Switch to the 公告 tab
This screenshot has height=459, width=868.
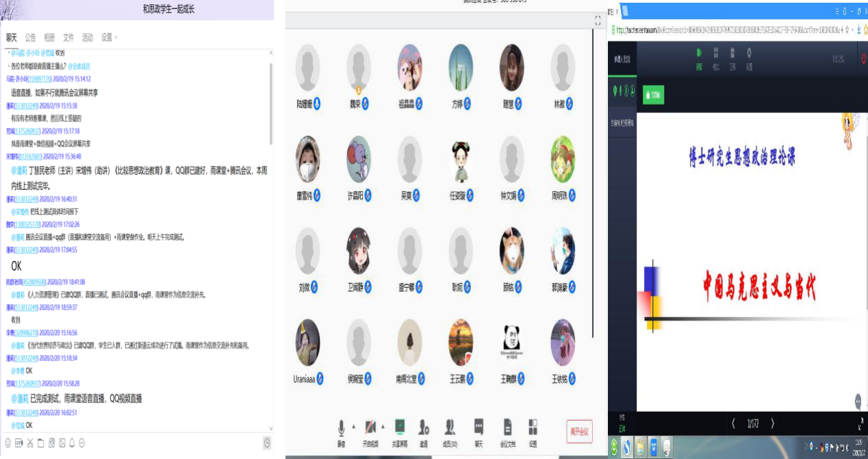click(30, 37)
